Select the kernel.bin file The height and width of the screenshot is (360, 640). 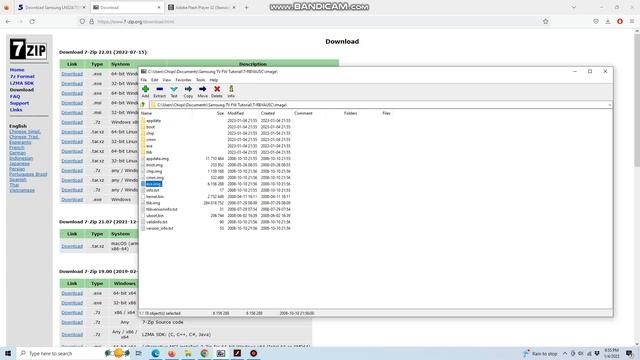click(155, 197)
